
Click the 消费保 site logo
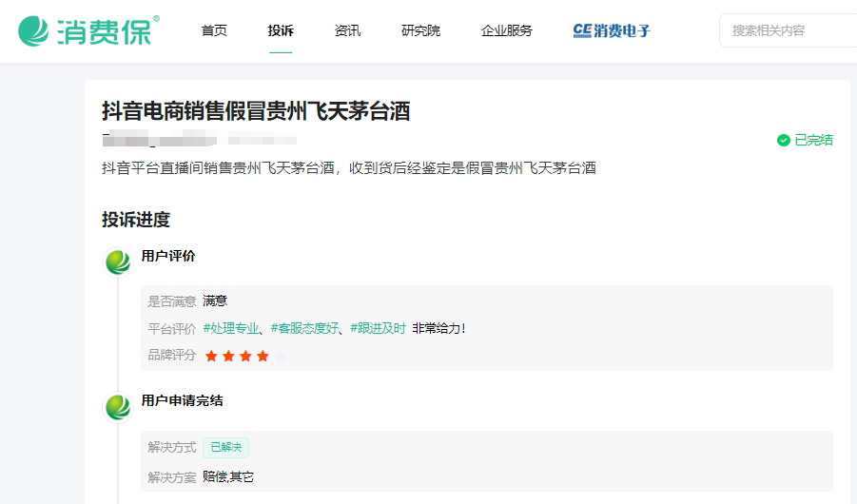[88, 30]
